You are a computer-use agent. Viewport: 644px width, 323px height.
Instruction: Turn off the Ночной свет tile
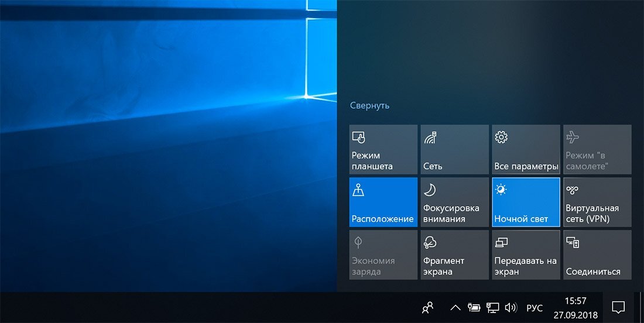(526, 202)
